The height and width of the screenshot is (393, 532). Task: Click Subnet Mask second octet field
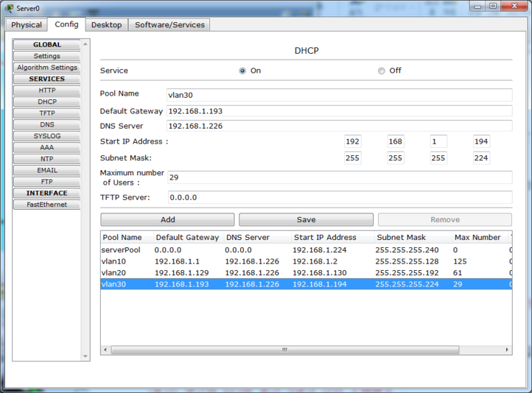coord(395,158)
